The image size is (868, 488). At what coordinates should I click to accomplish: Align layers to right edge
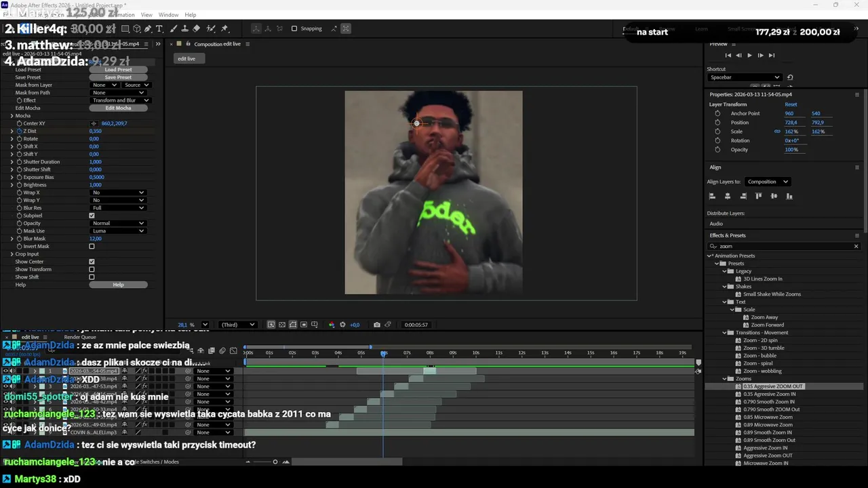click(743, 196)
